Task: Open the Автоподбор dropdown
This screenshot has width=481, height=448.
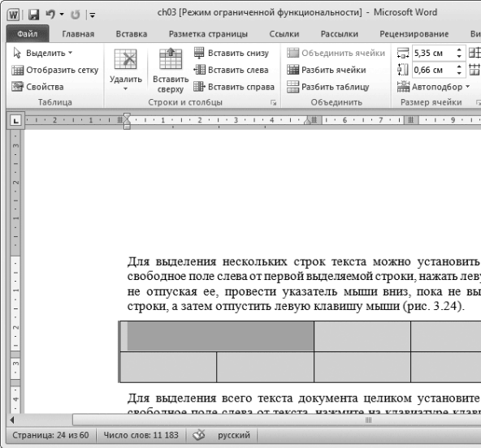Action: [433, 87]
